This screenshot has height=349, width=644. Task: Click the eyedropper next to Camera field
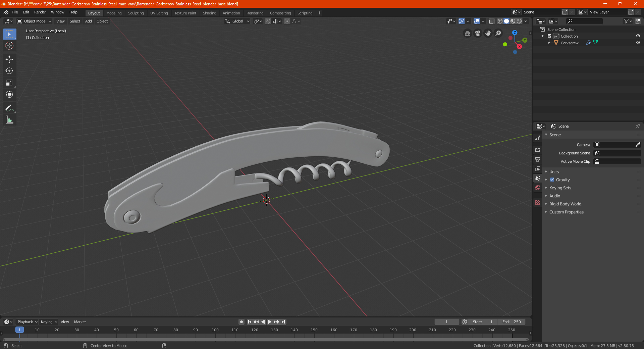[x=638, y=145]
